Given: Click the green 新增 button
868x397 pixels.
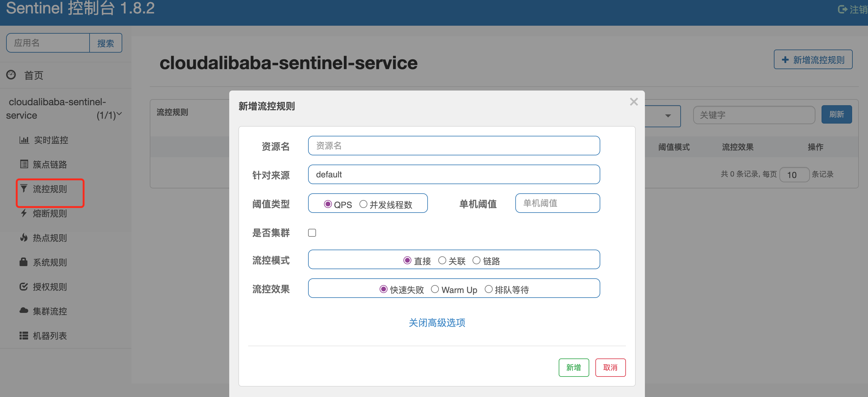Looking at the screenshot, I should coord(573,367).
